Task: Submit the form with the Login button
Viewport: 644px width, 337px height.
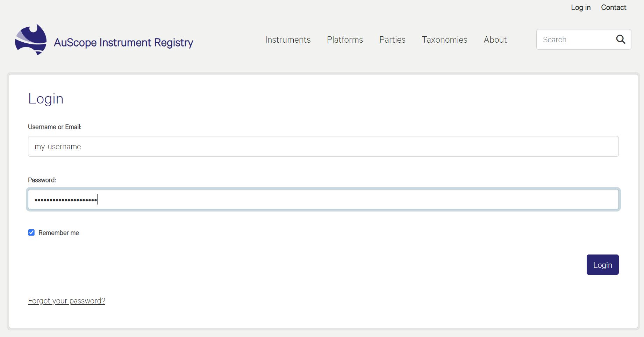Action: pyautogui.click(x=602, y=265)
